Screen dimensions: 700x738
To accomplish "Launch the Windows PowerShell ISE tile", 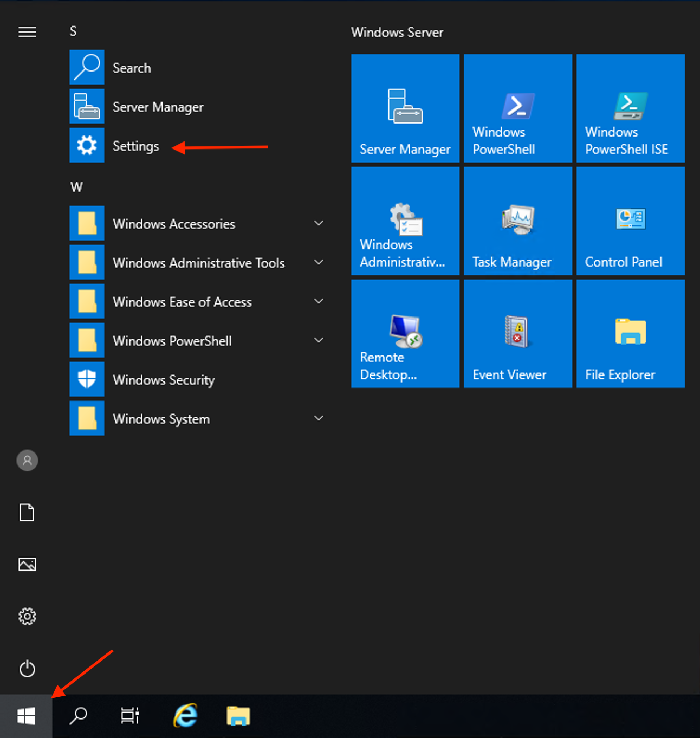I will pyautogui.click(x=631, y=108).
